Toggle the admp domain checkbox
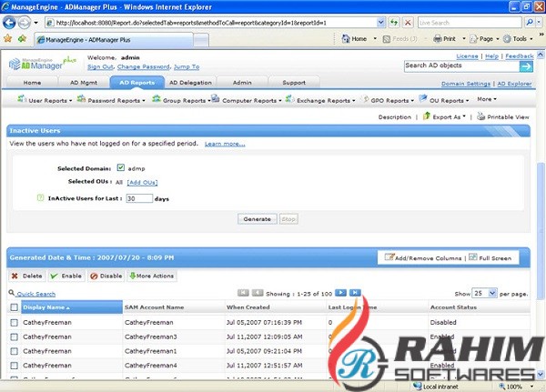Image resolution: width=546 pixels, height=392 pixels. [121, 167]
